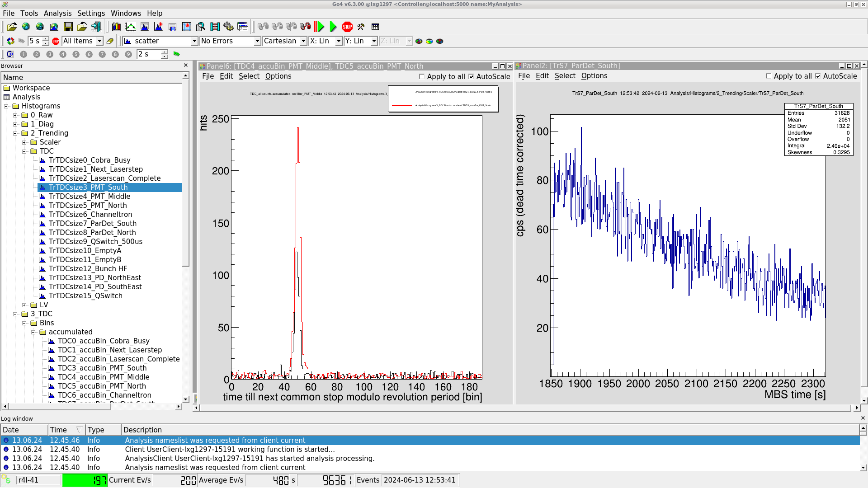The width and height of the screenshot is (868, 488).
Task: Click the numbered circle 5 shortcut icon
Action: pos(76,54)
